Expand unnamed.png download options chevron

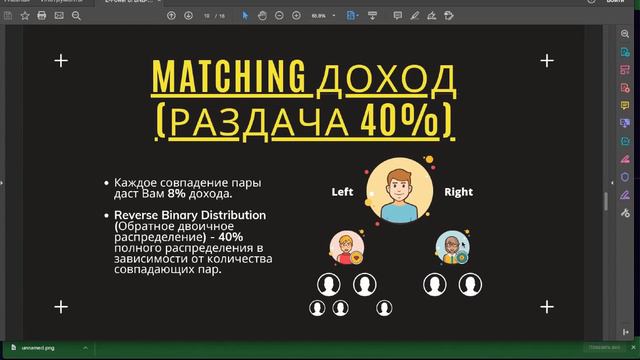click(85, 348)
